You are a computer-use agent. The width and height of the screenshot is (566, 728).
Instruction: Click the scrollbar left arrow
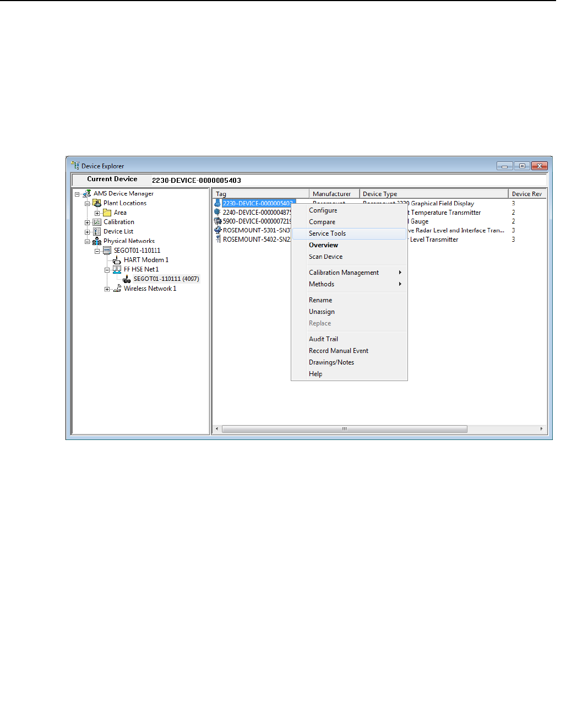pos(217,429)
